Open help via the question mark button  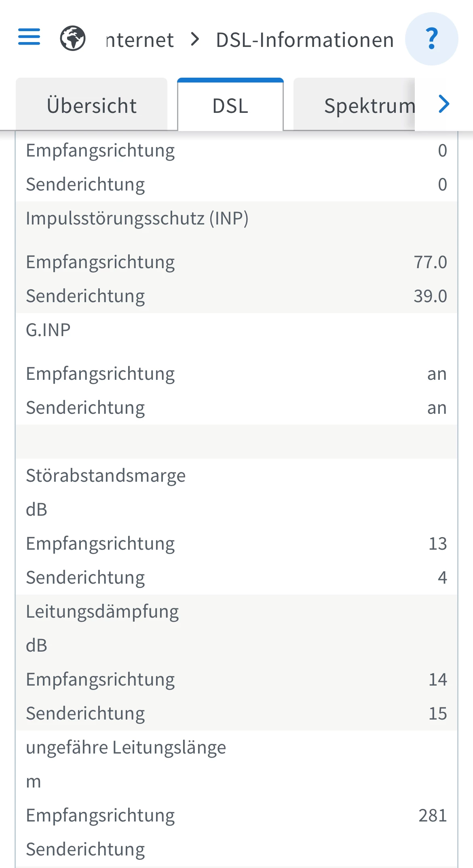pyautogui.click(x=431, y=39)
